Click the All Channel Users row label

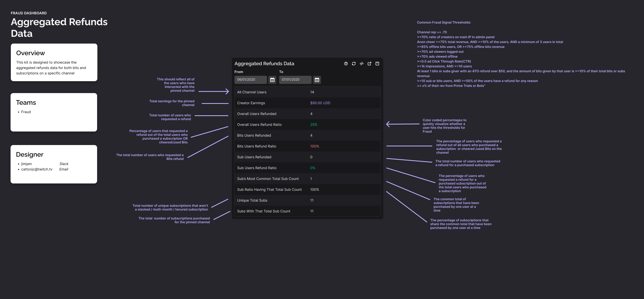pos(252,92)
